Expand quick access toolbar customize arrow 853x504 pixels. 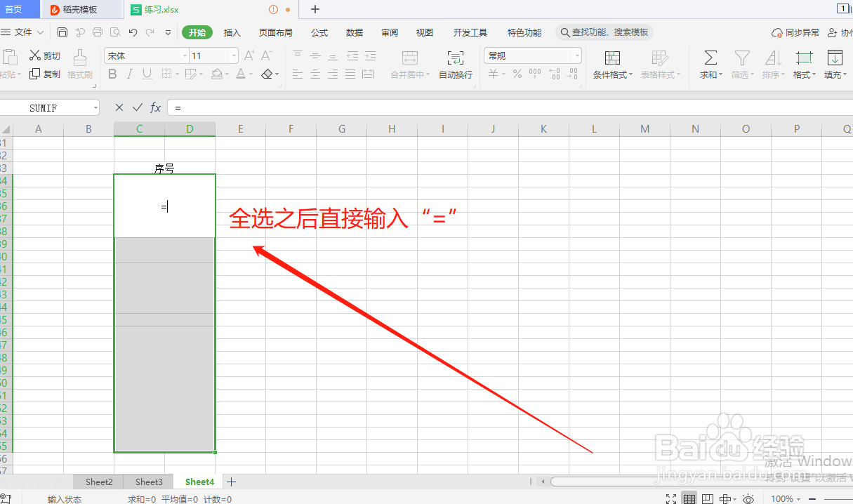168,32
